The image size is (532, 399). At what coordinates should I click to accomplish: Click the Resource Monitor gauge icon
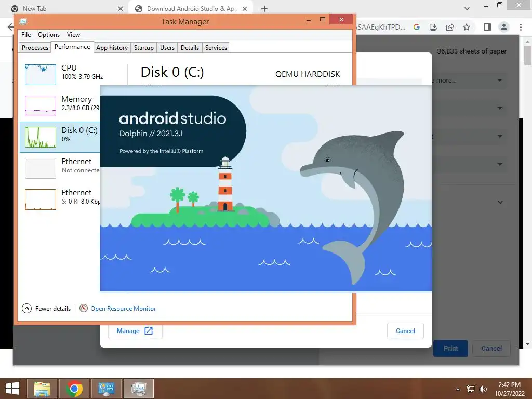(x=84, y=308)
